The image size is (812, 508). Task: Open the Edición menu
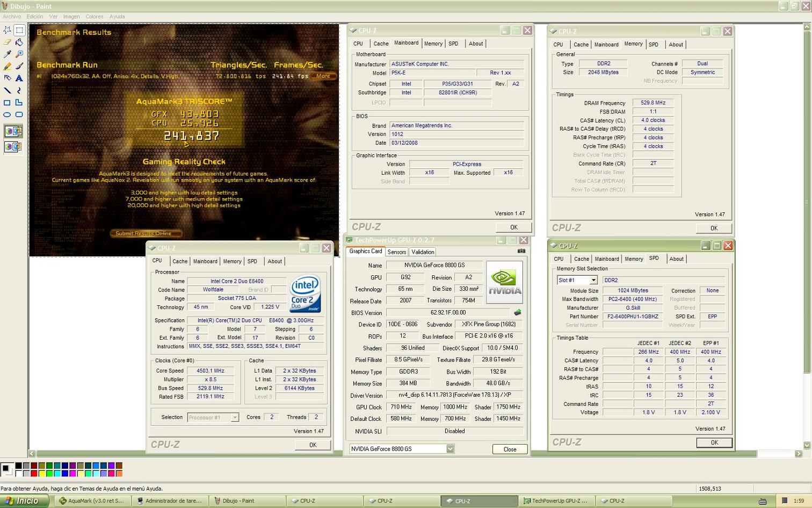coord(35,17)
